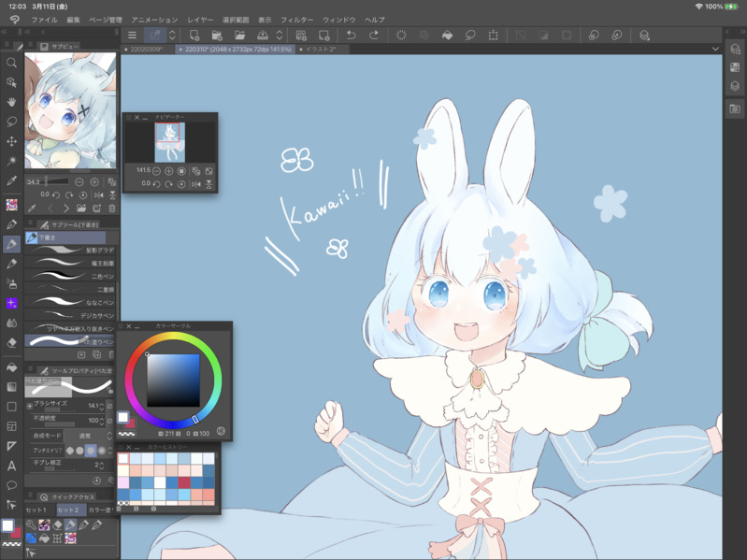Collapse the right dock double chevron
This screenshot has width=747, height=560.
pos(741,32)
